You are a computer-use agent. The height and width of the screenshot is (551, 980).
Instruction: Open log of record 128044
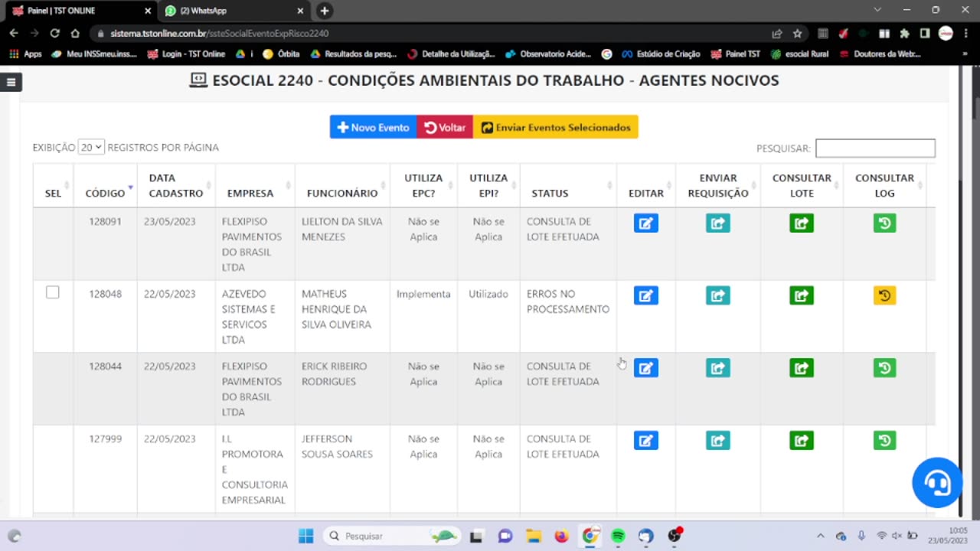click(884, 368)
